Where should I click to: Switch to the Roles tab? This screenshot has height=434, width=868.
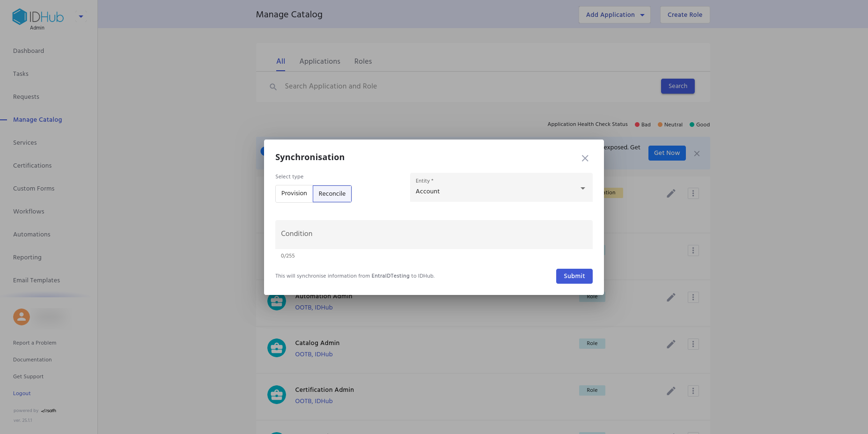point(363,61)
